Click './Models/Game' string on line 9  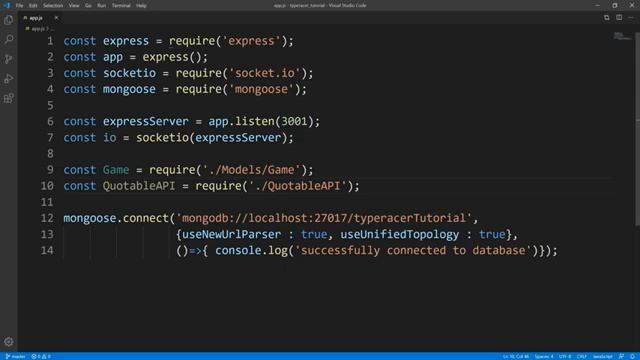tap(251, 170)
